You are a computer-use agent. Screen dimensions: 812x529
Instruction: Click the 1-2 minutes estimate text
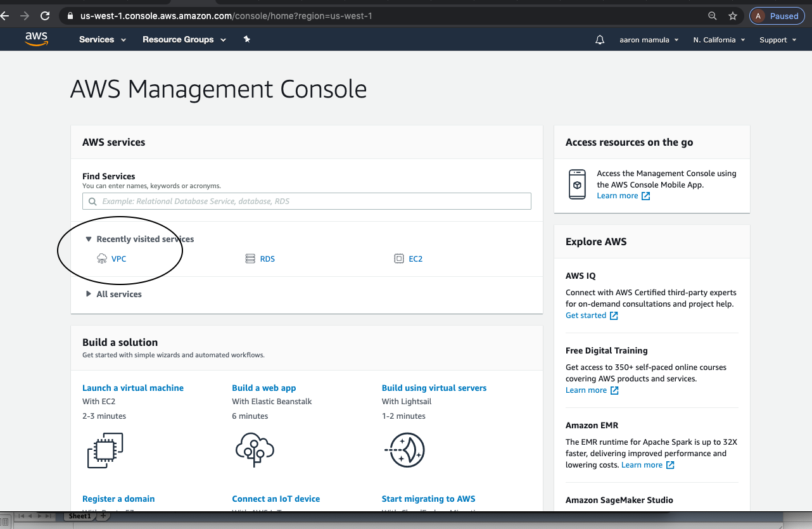click(x=403, y=416)
